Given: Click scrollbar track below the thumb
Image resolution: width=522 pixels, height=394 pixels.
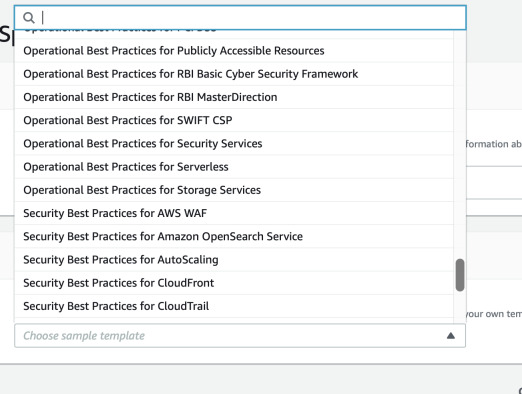Looking at the screenshot, I should click(x=460, y=307).
